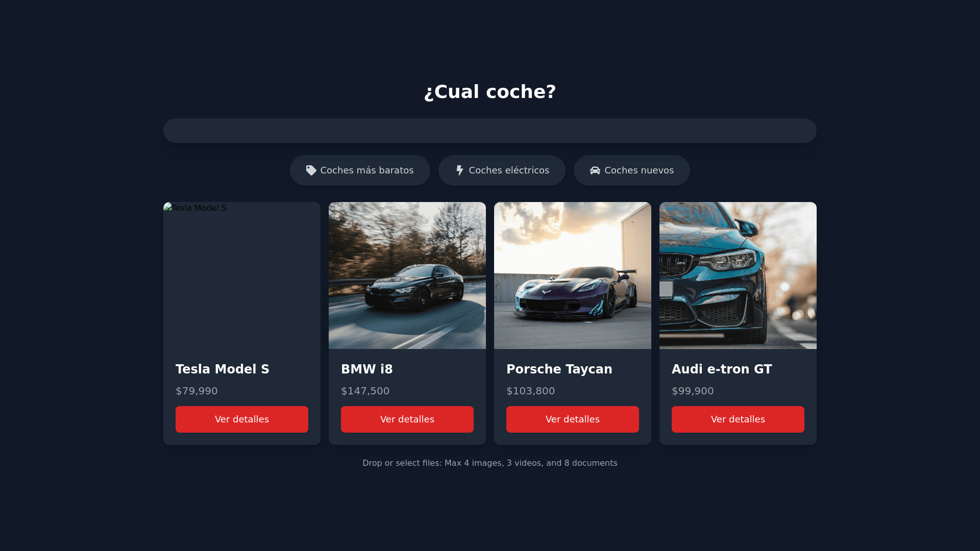The image size is (980, 551).
Task: Click the lightning bolt icon for electric cars
Action: 460,170
